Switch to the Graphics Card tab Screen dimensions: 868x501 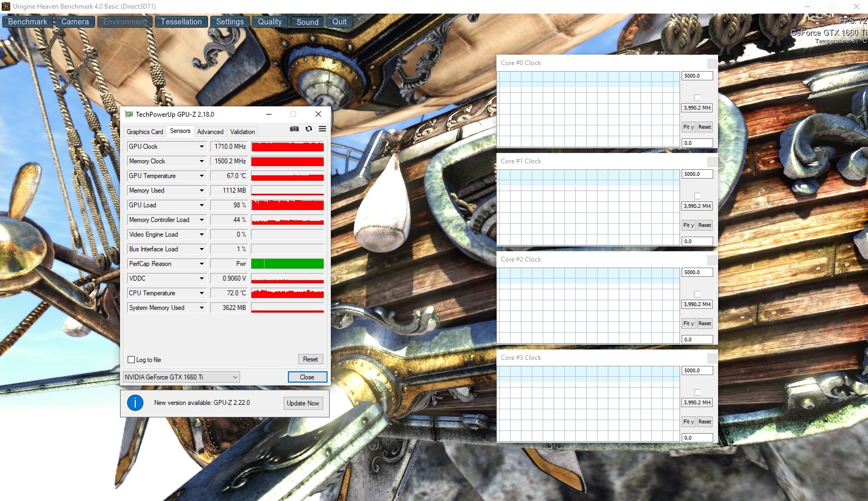click(144, 132)
